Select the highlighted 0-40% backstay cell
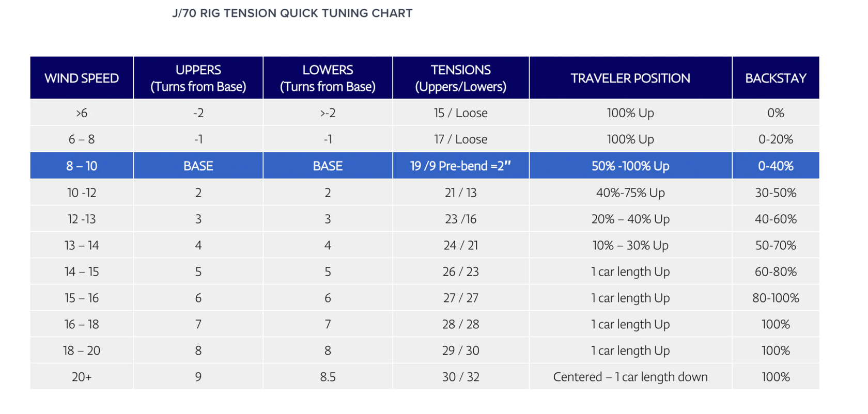The height and width of the screenshot is (414, 868). [776, 166]
